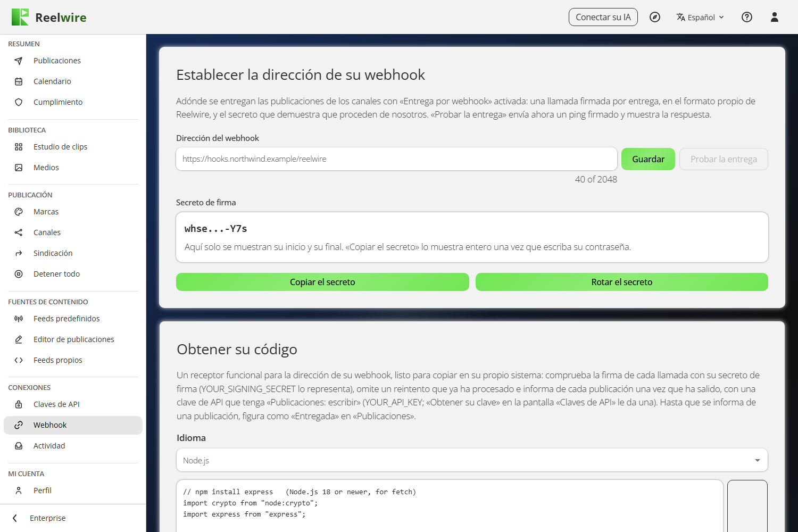The image size is (798, 532).
Task: Click the lock icon beside Claves de API
Action: pyautogui.click(x=19, y=404)
